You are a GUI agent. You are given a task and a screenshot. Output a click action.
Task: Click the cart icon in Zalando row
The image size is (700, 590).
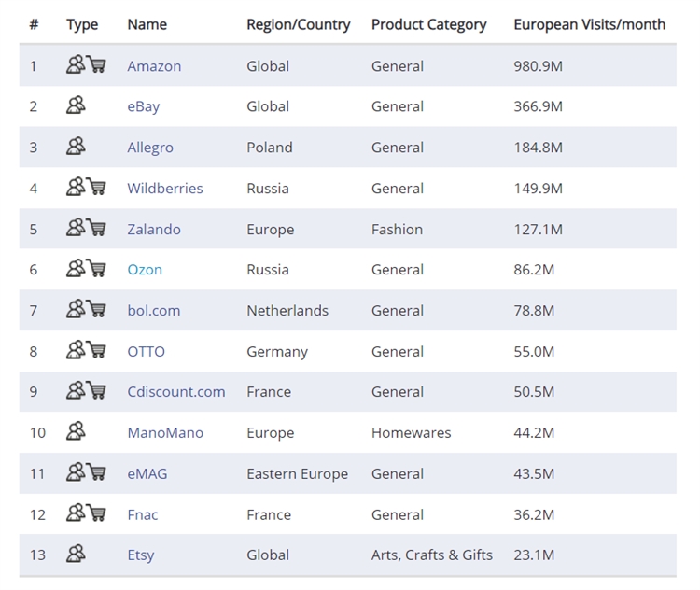96,229
